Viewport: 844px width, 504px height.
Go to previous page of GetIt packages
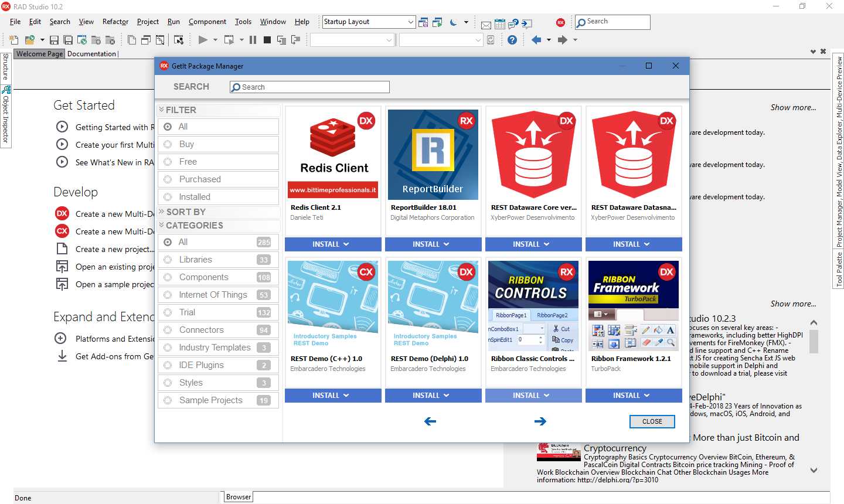[x=430, y=421]
